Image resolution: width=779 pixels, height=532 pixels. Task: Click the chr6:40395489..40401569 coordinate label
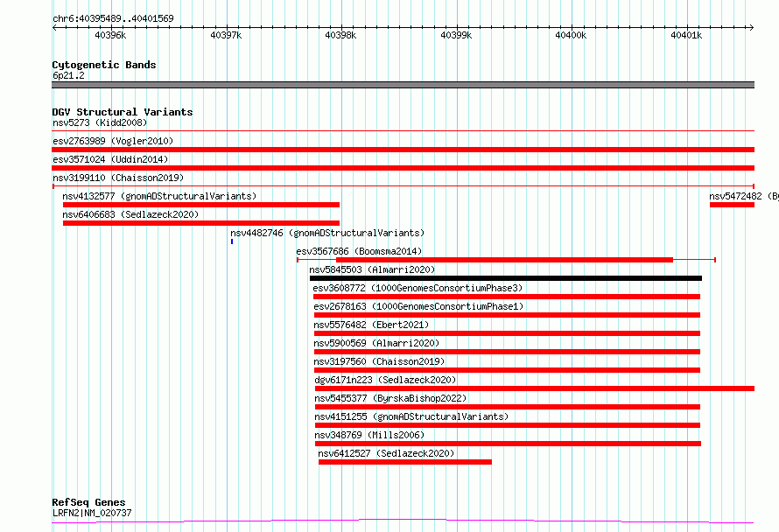pos(113,18)
